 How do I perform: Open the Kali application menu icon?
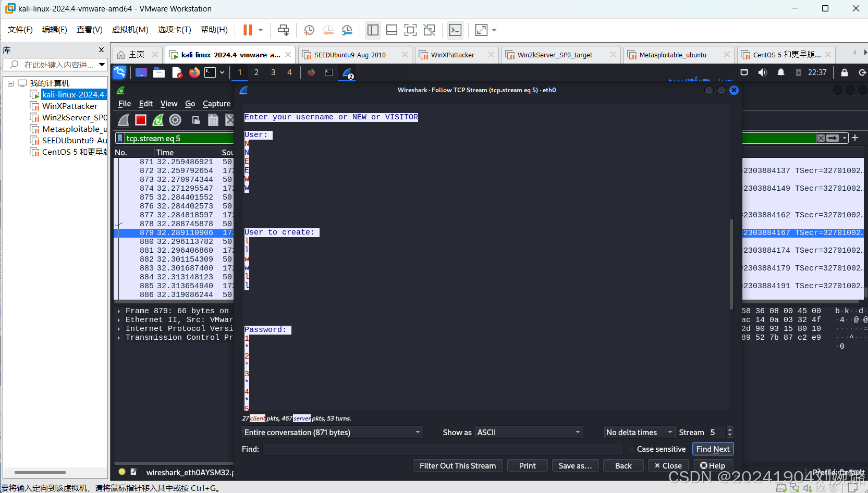pyautogui.click(x=119, y=72)
